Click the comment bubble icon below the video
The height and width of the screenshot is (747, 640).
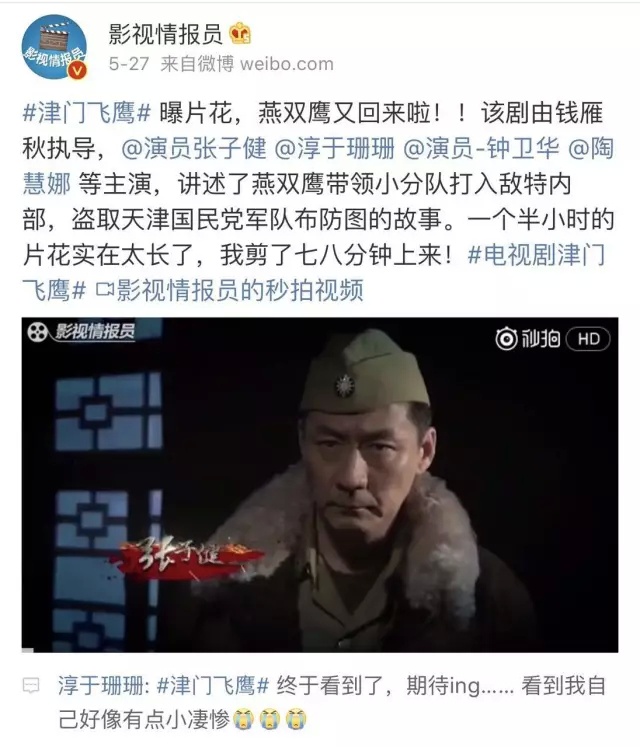point(31,686)
